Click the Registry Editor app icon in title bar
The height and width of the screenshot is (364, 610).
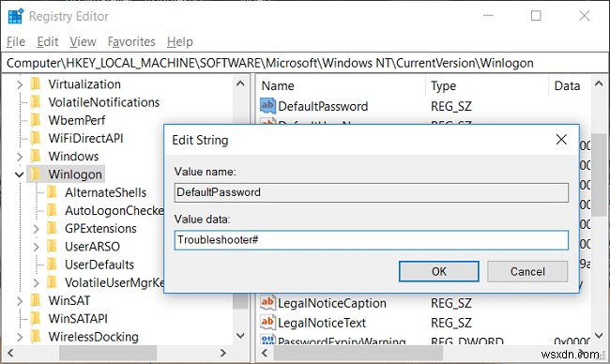click(16, 16)
